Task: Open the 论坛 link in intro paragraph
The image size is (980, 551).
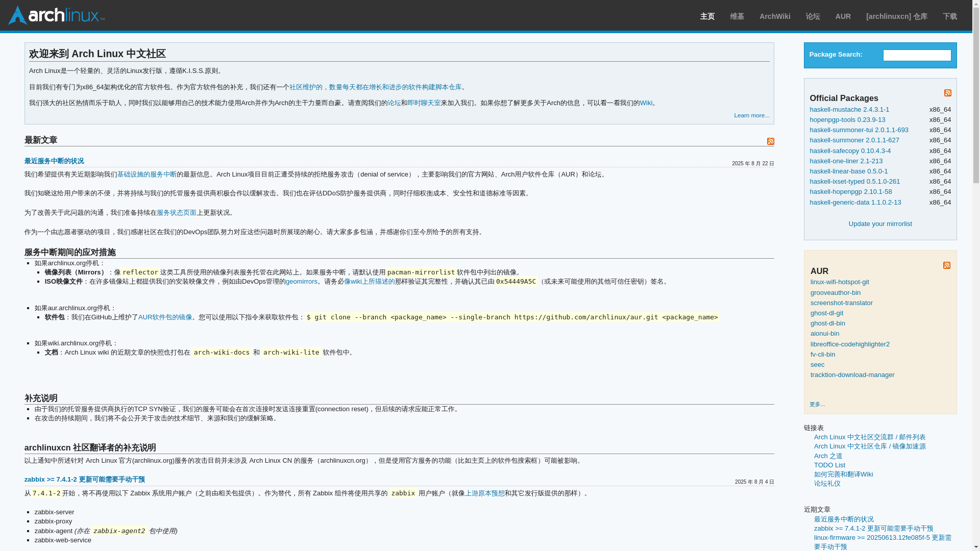Action: tap(394, 103)
